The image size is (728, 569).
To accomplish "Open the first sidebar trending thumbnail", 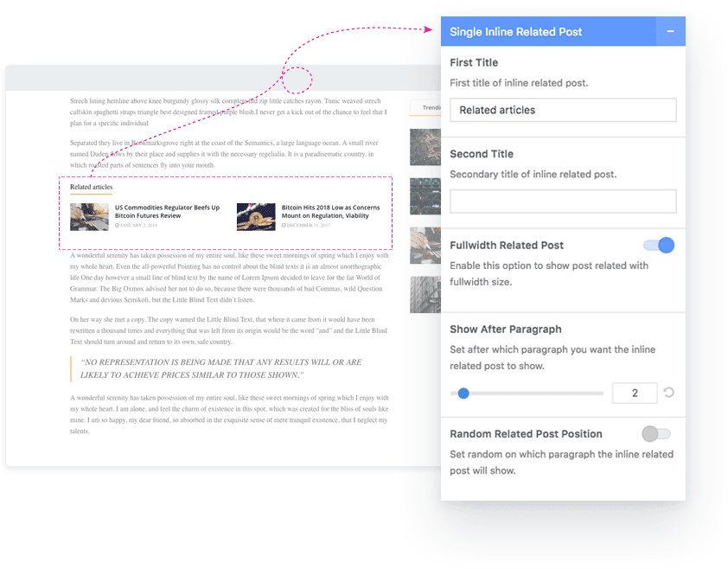I will click(x=425, y=147).
